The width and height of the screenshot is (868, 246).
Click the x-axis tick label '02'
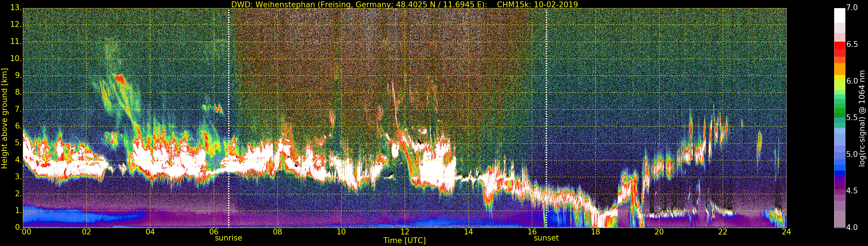click(87, 232)
